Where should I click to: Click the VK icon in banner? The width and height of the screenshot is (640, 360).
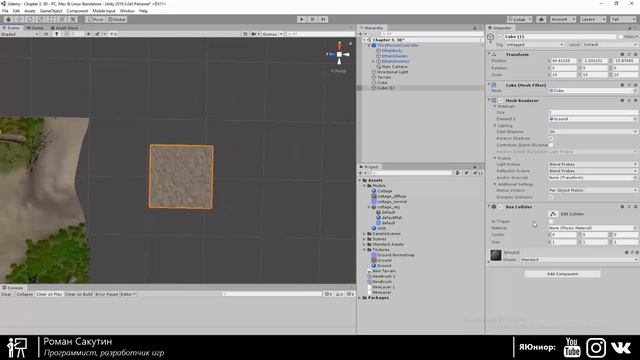coord(621,347)
